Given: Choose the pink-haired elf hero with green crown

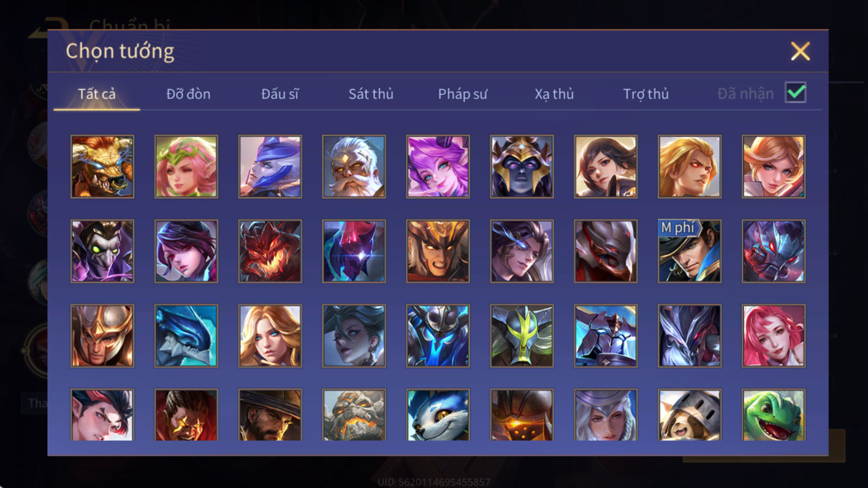Looking at the screenshot, I should [x=186, y=166].
